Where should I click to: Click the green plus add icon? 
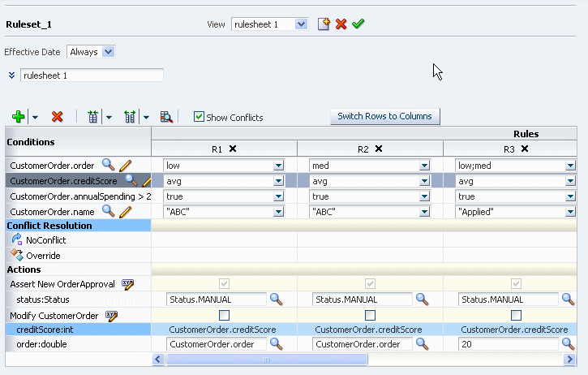coord(19,117)
